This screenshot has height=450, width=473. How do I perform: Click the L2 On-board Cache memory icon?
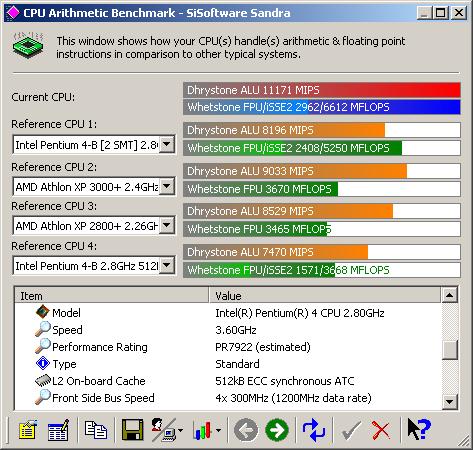(43, 380)
